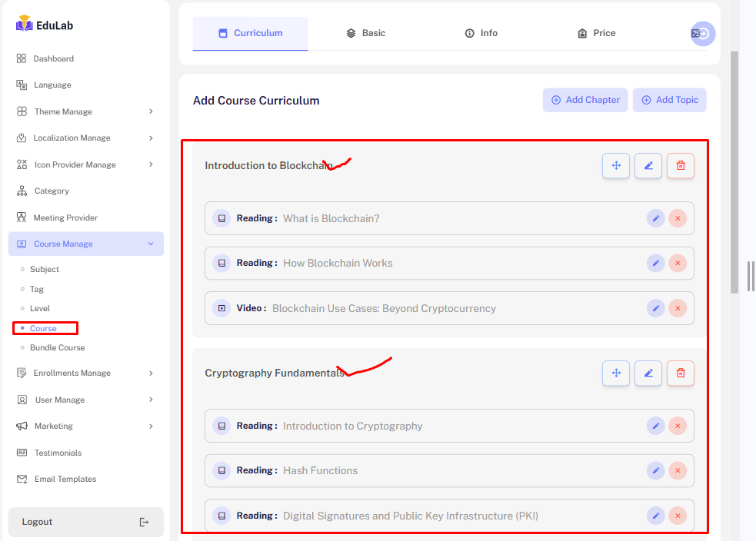The width and height of the screenshot is (756, 541).
Task: Edit the Hash Functions reading topic
Action: (655, 470)
